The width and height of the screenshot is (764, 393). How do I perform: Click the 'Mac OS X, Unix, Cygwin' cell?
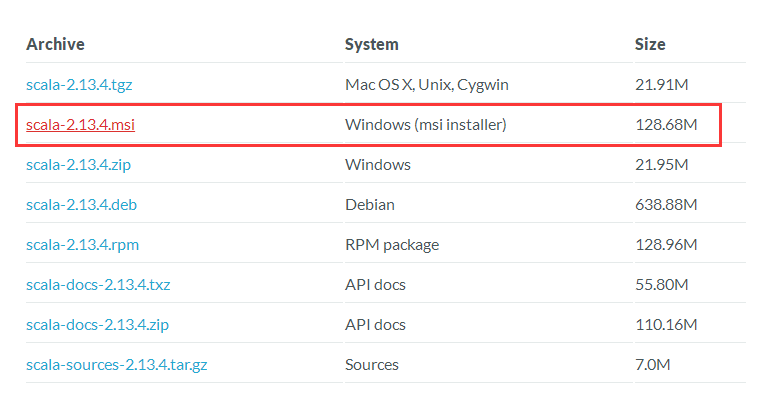pyautogui.click(x=427, y=85)
